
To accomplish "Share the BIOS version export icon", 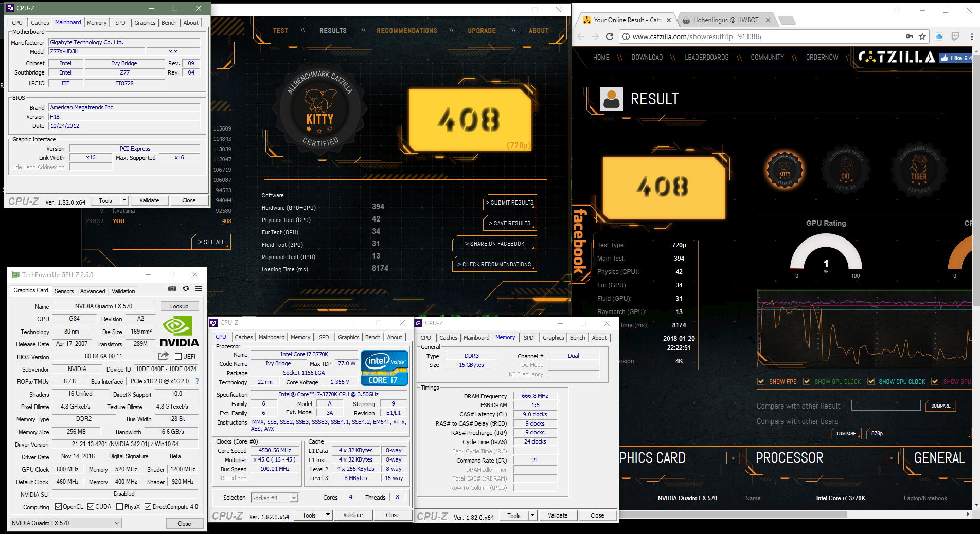I will point(163,356).
